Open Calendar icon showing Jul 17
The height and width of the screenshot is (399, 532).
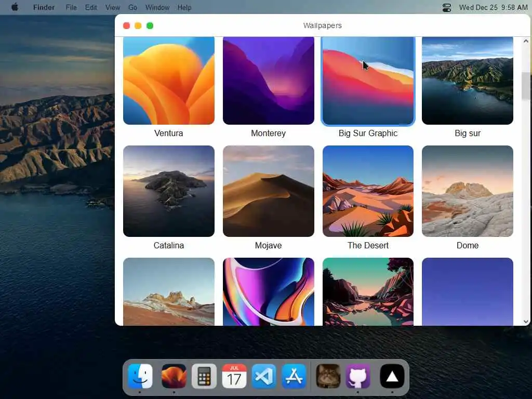pos(234,376)
